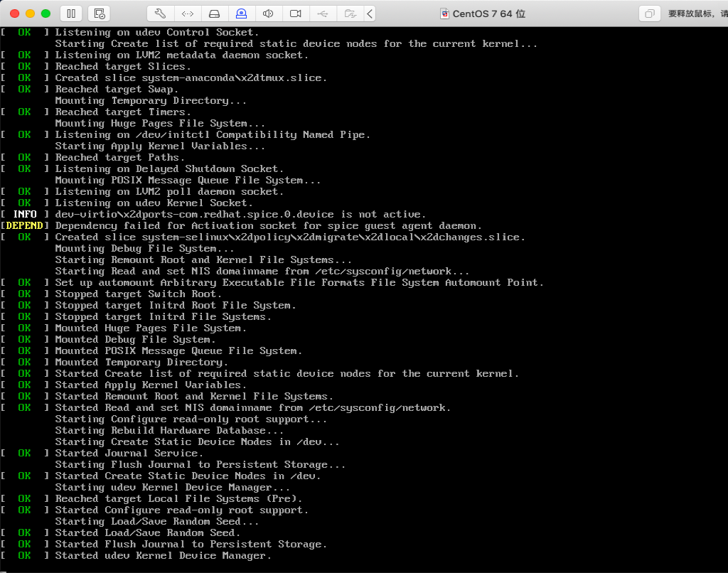728x573 pixels.
Task: Click 'Mounted Temporary Directory.' line
Action: coord(141,362)
